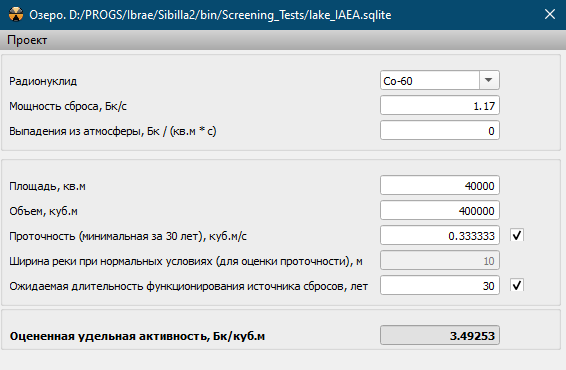The height and width of the screenshot is (370, 566).
Task: Click the Выпадения из атмосферы value field
Action: click(440, 130)
